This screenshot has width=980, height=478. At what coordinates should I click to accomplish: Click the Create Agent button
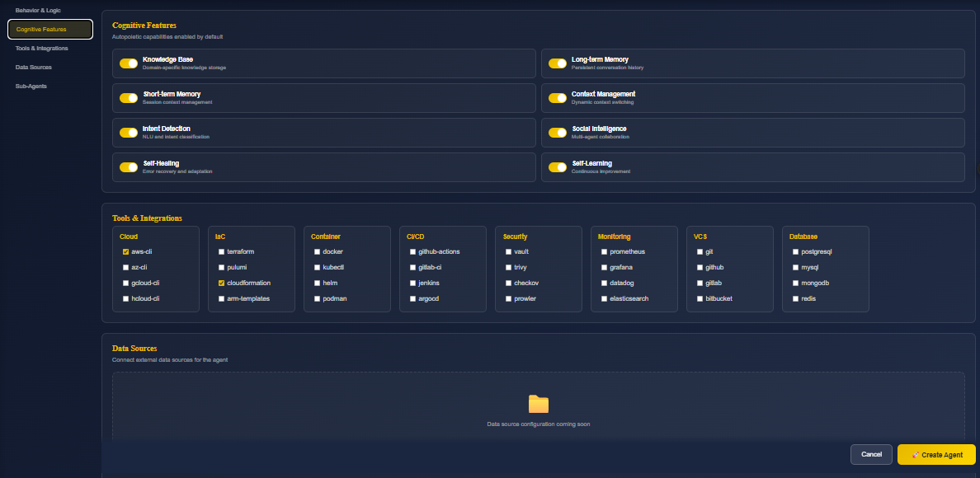[x=936, y=454]
